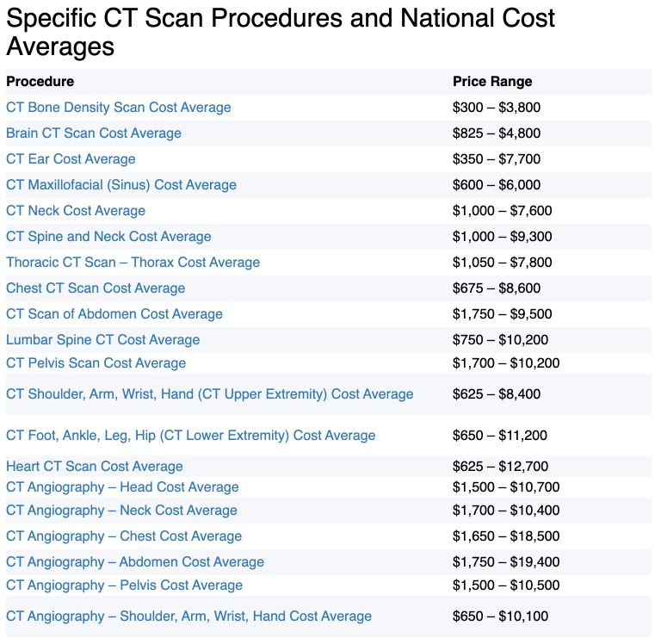Open the CT Lower Extremity Cost Average link
Screen dimensions: 661x644
[x=190, y=436]
